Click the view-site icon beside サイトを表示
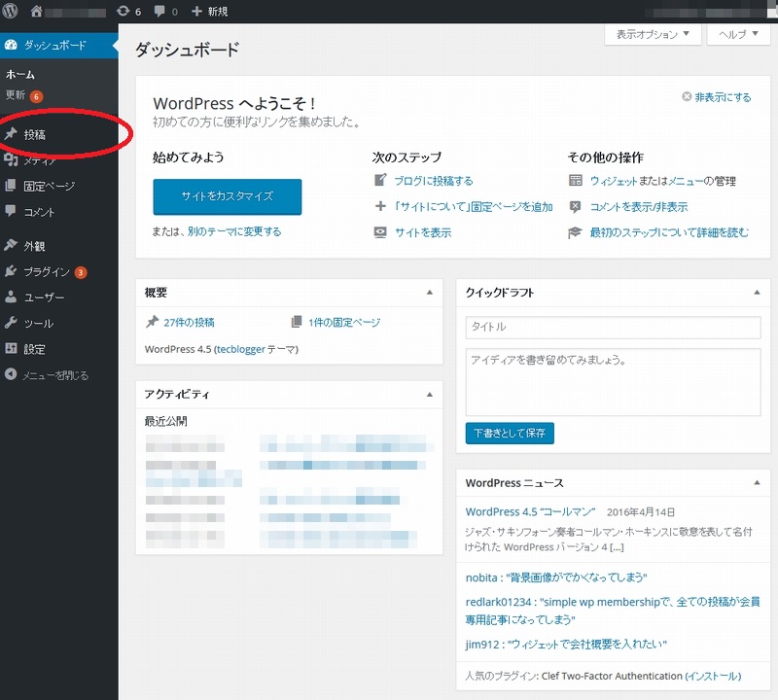 pyautogui.click(x=380, y=232)
